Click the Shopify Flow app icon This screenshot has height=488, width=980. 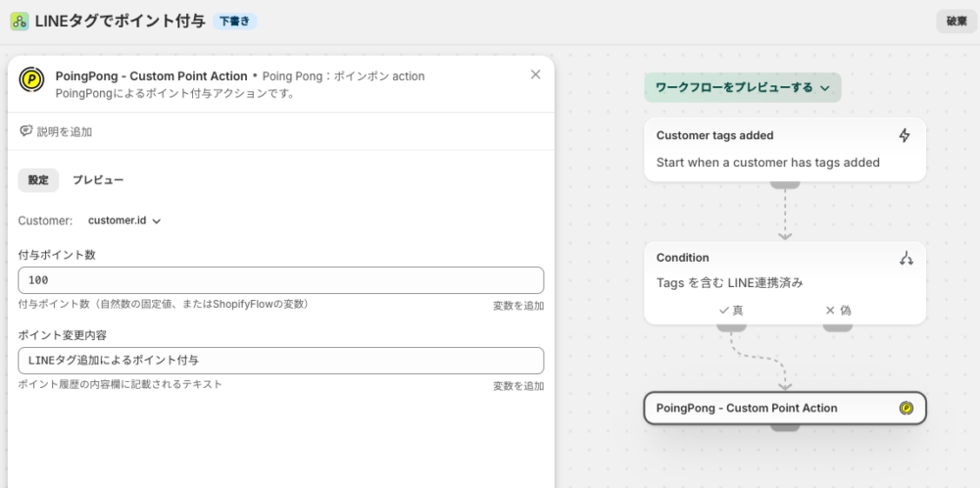tap(19, 21)
